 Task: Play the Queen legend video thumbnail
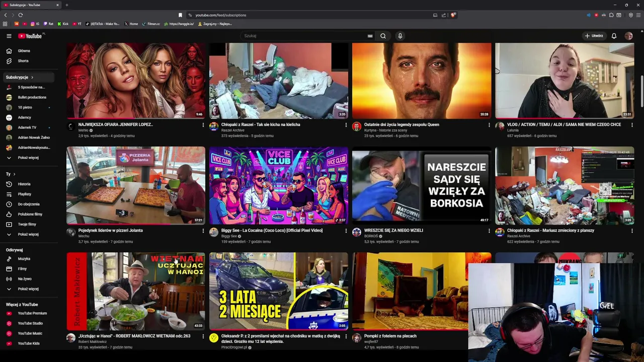point(422,80)
